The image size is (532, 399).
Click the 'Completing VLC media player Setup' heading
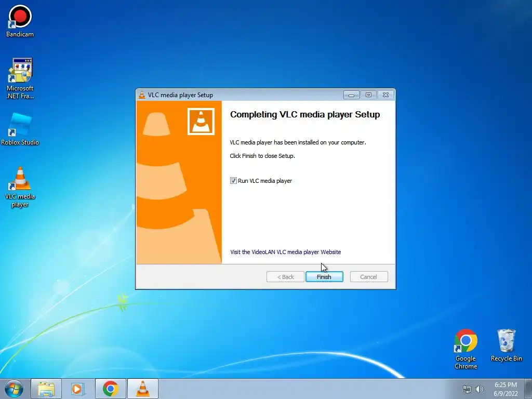click(x=305, y=115)
